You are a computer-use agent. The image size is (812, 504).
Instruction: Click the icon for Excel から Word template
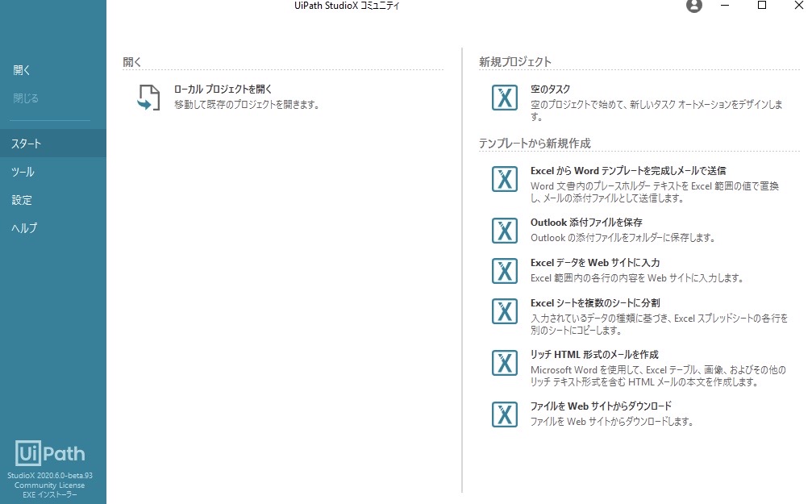[x=505, y=179]
